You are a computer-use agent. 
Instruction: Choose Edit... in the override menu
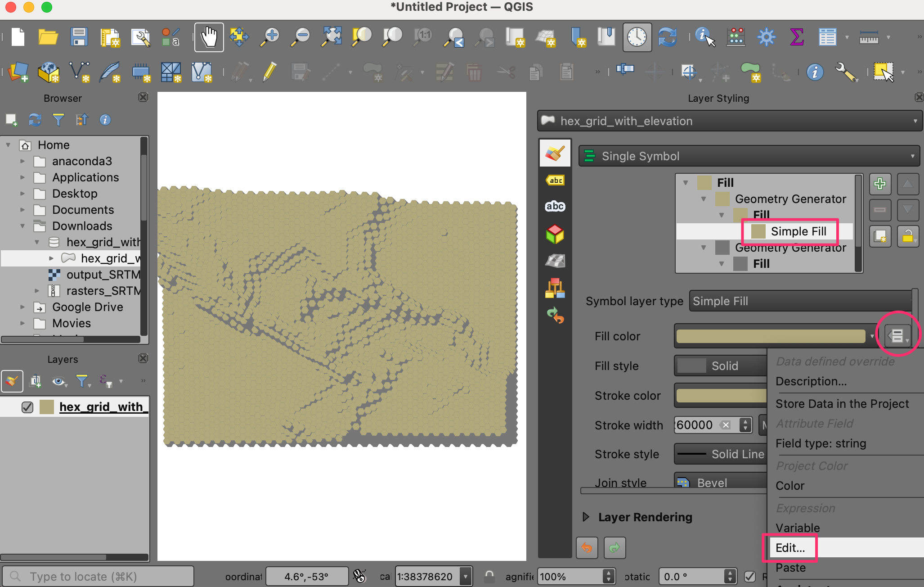point(790,548)
